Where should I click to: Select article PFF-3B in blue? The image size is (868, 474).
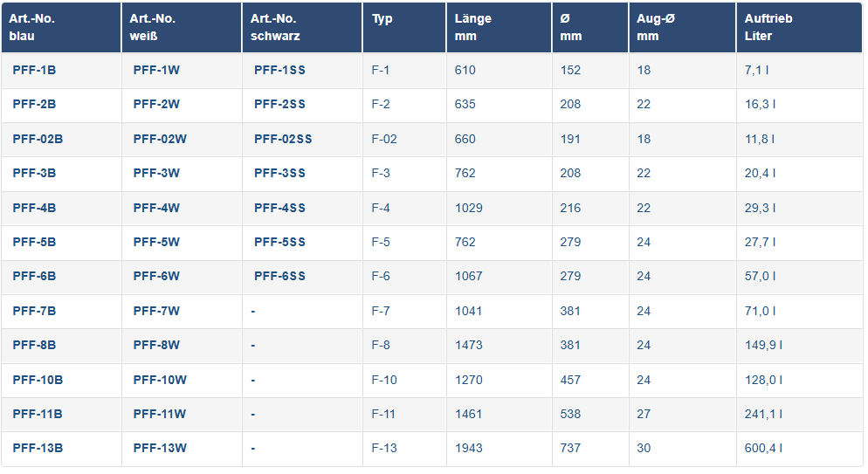tap(34, 173)
